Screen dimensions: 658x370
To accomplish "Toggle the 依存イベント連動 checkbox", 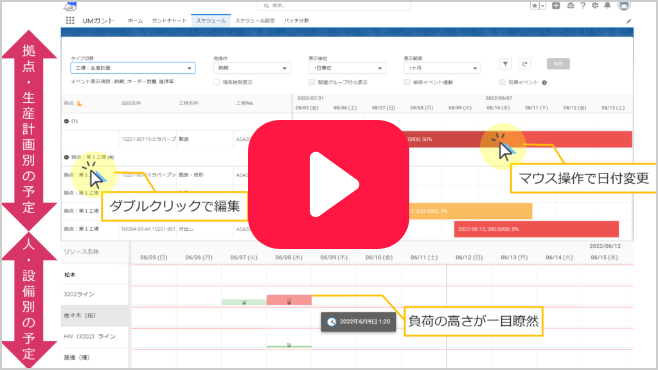I will click(x=407, y=82).
